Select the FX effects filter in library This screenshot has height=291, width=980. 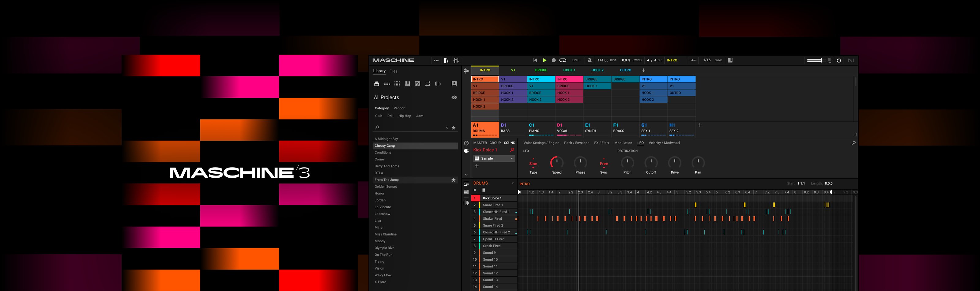tap(417, 84)
